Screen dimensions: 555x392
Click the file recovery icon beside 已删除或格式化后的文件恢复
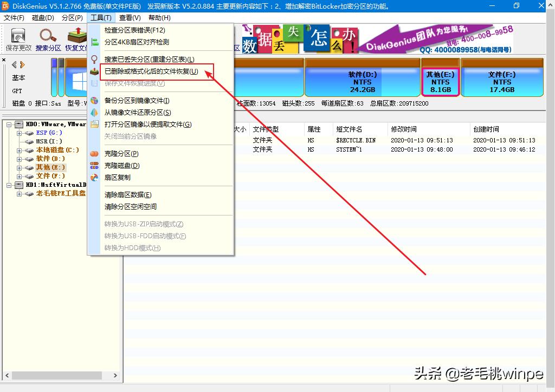(94, 71)
